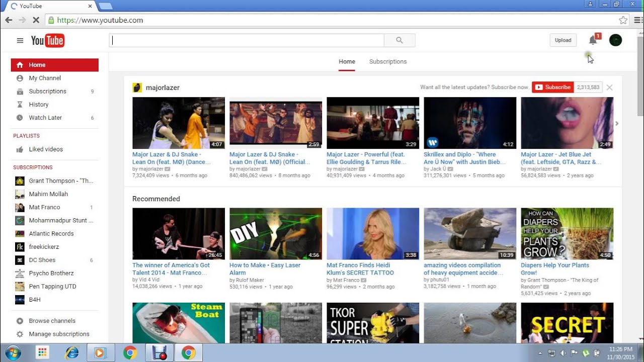644x362 pixels.
Task: Play TKOR Super Station thumbnail
Action: coord(373,323)
